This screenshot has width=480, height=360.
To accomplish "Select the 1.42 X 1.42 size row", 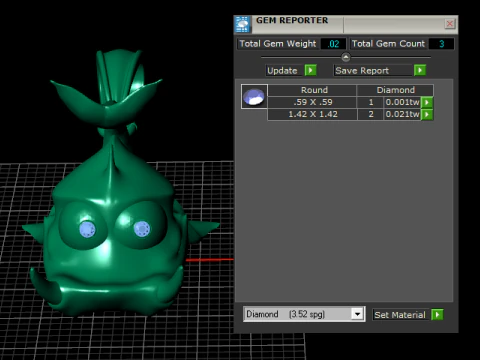I will pos(313,114).
